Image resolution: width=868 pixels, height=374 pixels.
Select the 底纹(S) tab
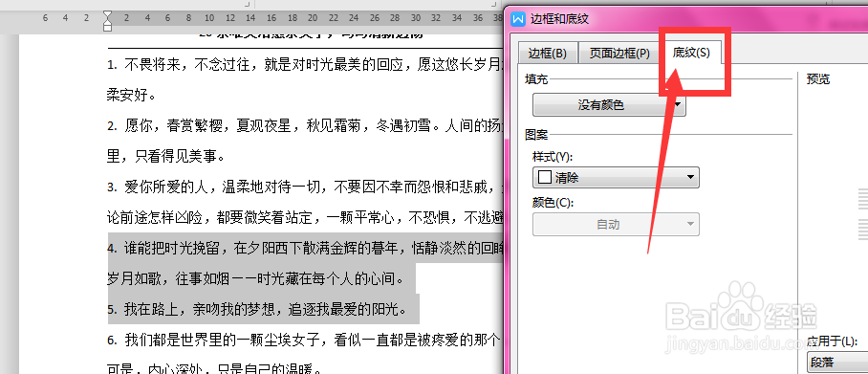click(691, 53)
